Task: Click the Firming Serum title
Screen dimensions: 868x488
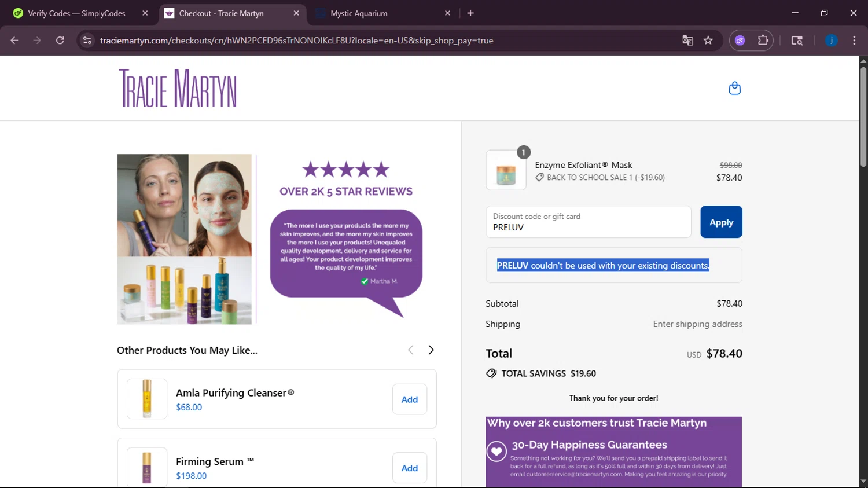Action: [215, 461]
